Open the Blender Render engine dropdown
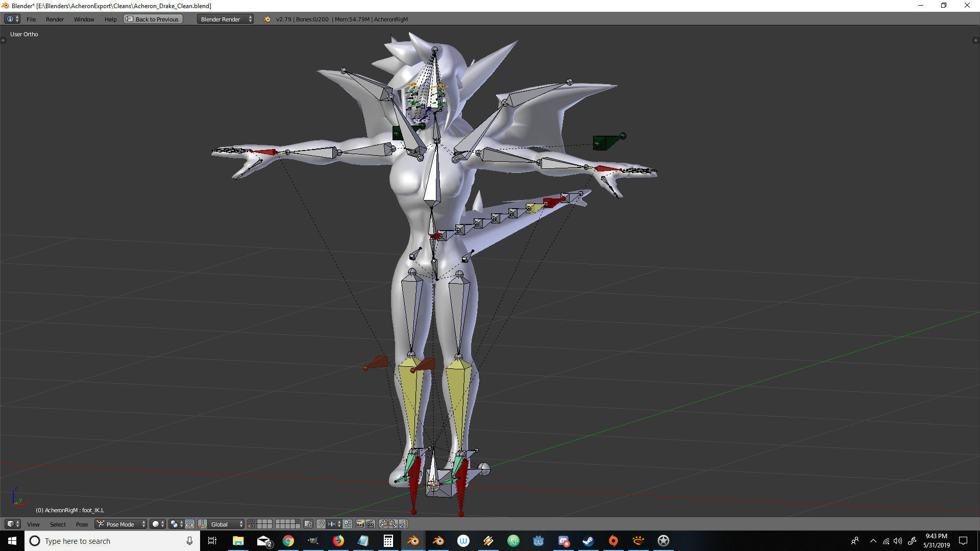 pyautogui.click(x=225, y=19)
